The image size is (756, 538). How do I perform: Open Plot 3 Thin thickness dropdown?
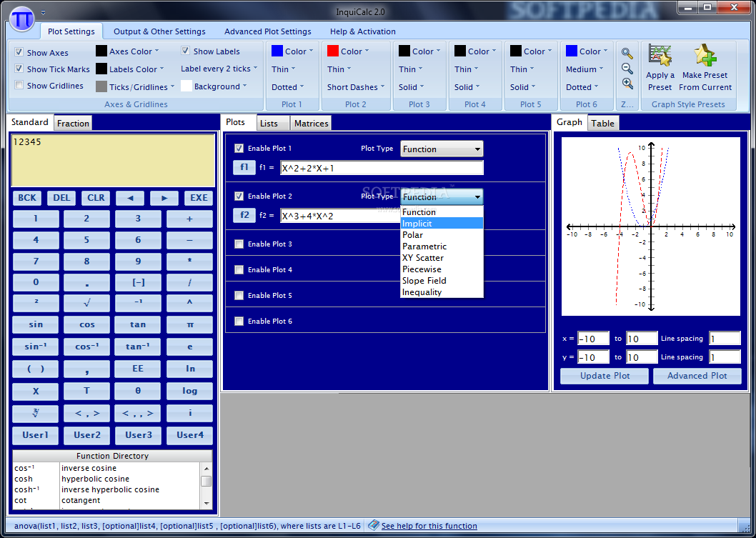(410, 69)
